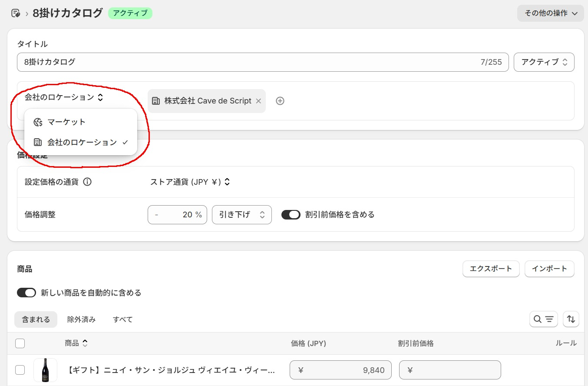Click the エクスポート button
The image size is (588, 386).
click(491, 269)
